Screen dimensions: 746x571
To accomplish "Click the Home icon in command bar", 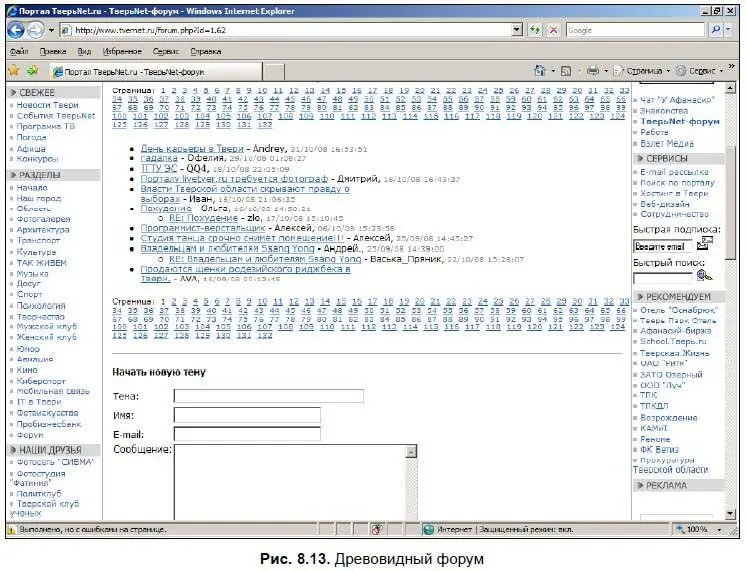I will pyautogui.click(x=540, y=71).
